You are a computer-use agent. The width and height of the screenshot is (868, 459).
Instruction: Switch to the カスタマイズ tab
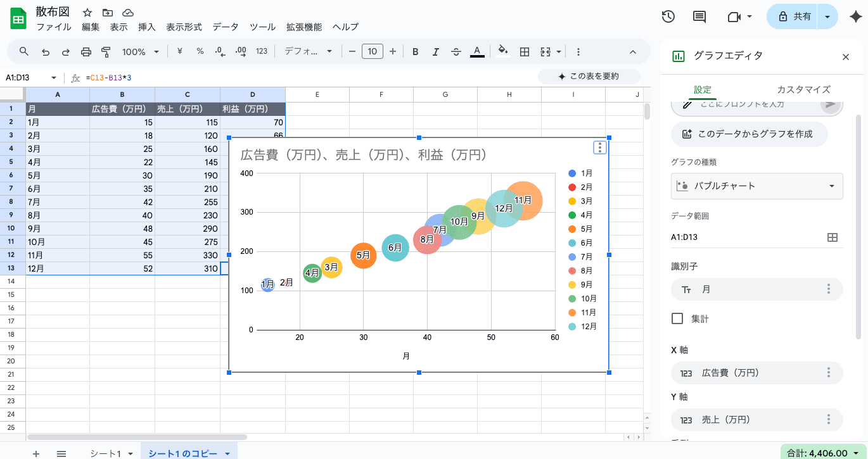(x=803, y=89)
